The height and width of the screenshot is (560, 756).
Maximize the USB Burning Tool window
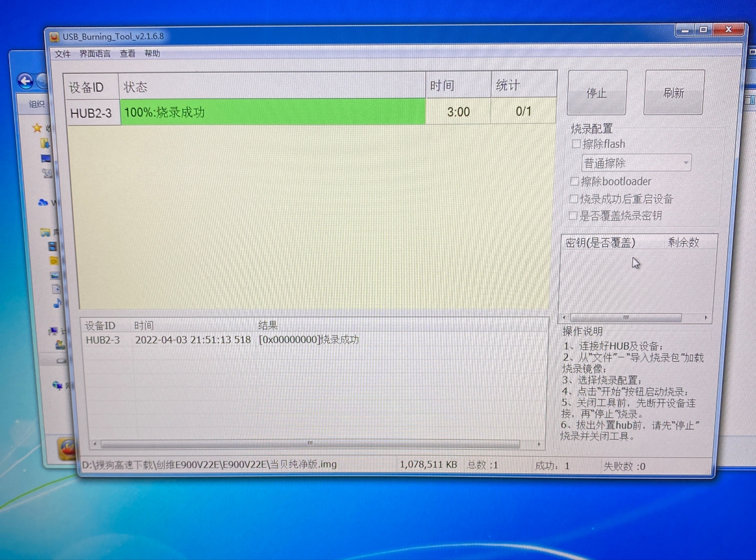coord(704,30)
